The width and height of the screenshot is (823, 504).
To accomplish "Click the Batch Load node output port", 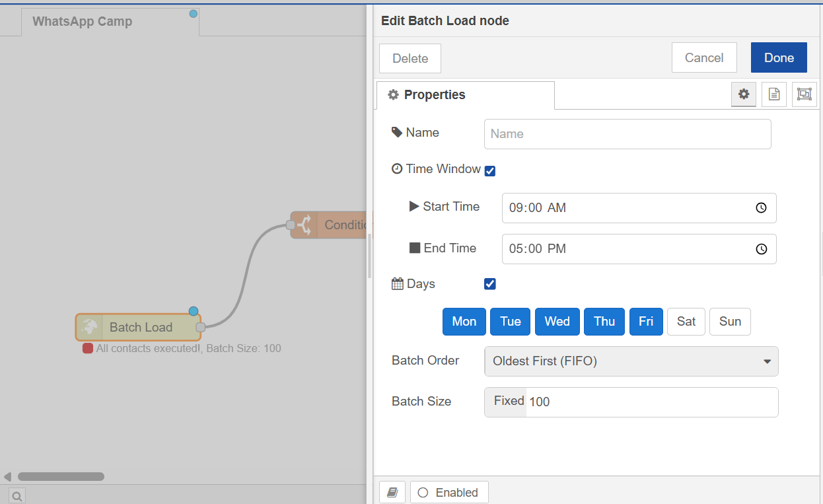I will tap(201, 327).
